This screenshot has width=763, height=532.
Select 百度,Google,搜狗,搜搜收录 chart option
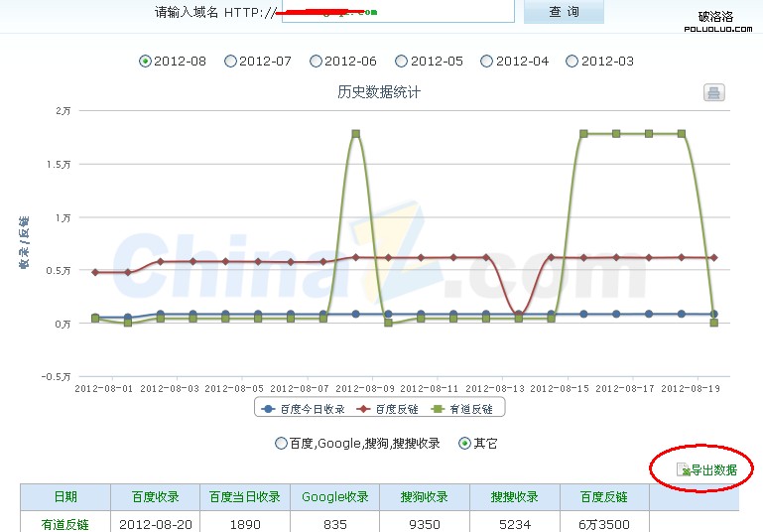[281, 444]
